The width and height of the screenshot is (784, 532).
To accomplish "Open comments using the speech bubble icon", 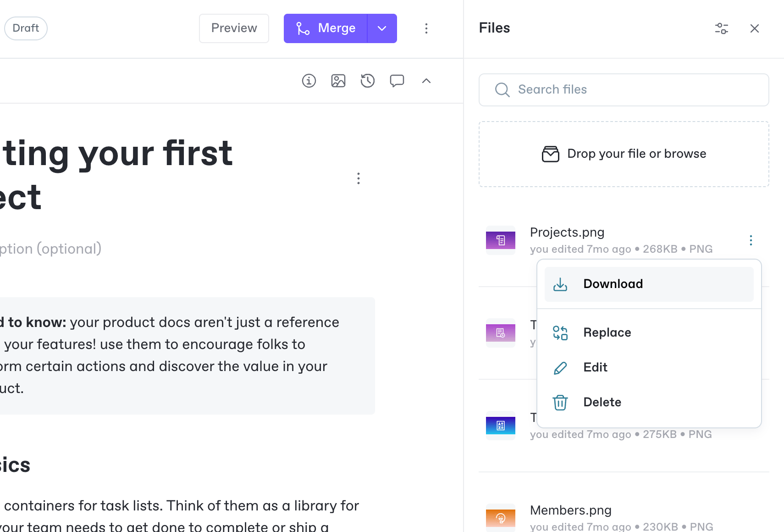I will [397, 81].
